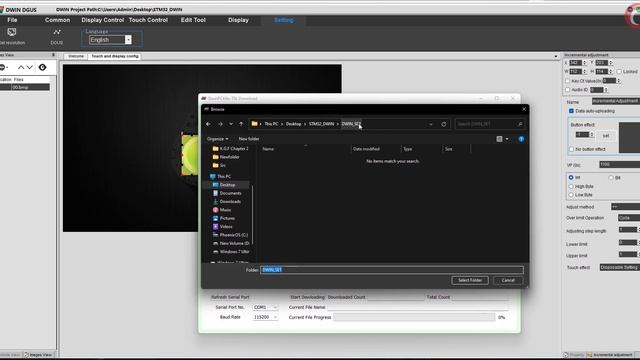Screen dimensions: 640x360
Task: Expand the recent locations dropdown arrow
Action: (231, 124)
